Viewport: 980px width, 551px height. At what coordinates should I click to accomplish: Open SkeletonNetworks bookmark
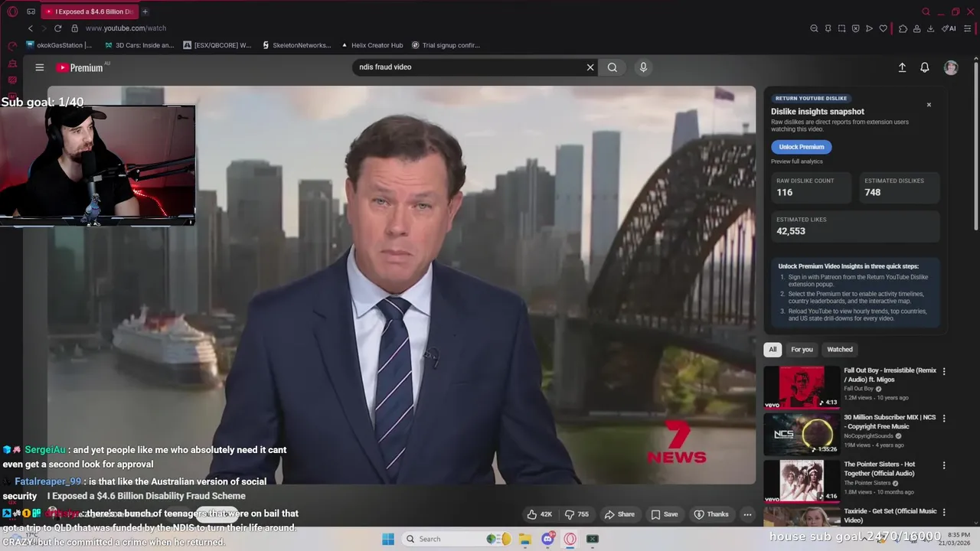pos(296,45)
